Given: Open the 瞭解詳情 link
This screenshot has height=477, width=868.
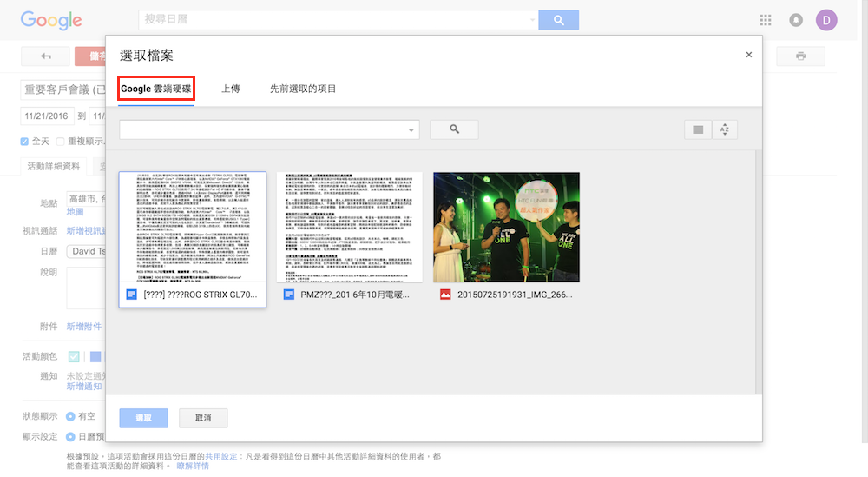Looking at the screenshot, I should click(193, 466).
